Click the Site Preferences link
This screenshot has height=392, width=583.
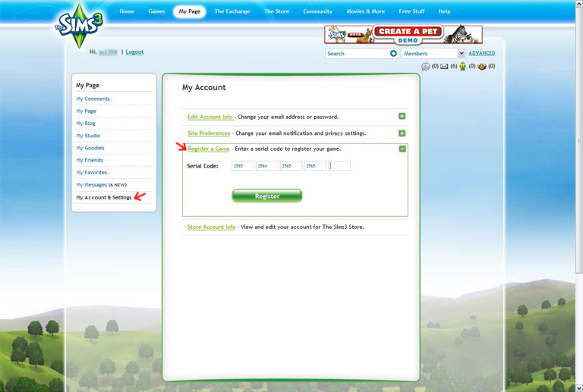click(x=209, y=133)
